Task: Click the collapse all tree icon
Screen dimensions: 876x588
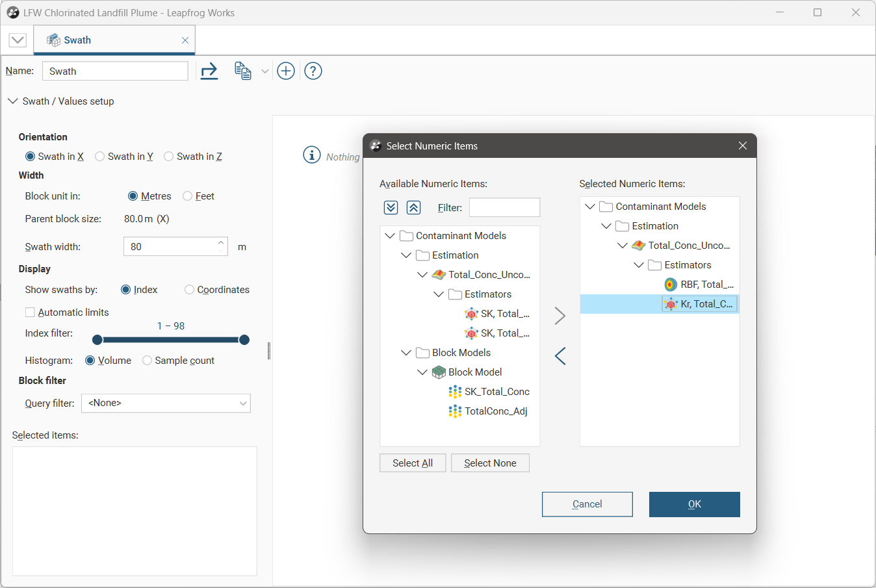Action: coord(414,207)
